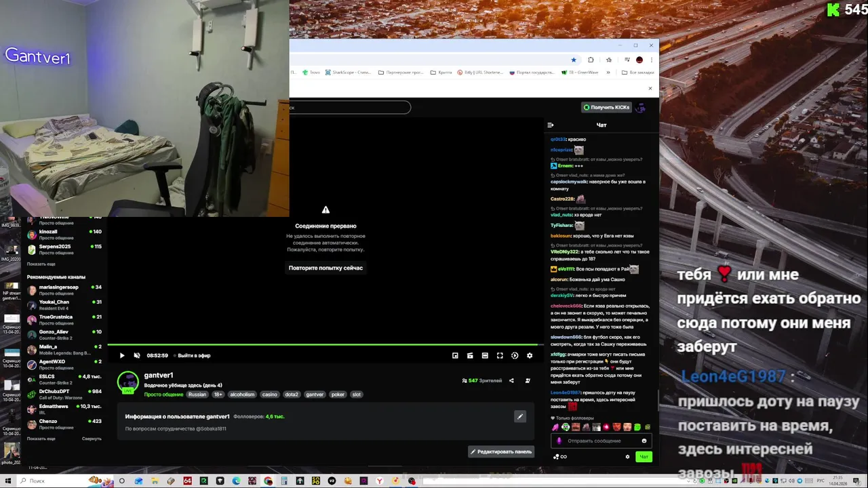Select the 'Просто общение' category link
This screenshot has height=488, width=868.
163,394
